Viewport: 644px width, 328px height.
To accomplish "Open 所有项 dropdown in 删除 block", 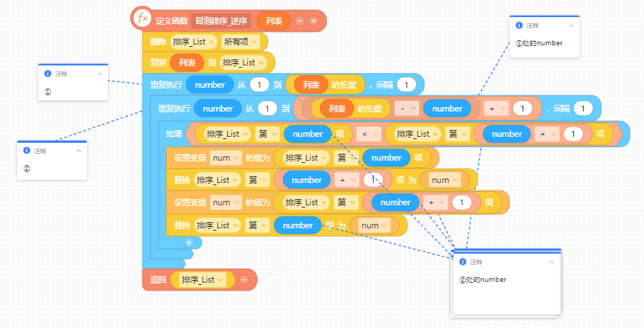I will [x=240, y=42].
